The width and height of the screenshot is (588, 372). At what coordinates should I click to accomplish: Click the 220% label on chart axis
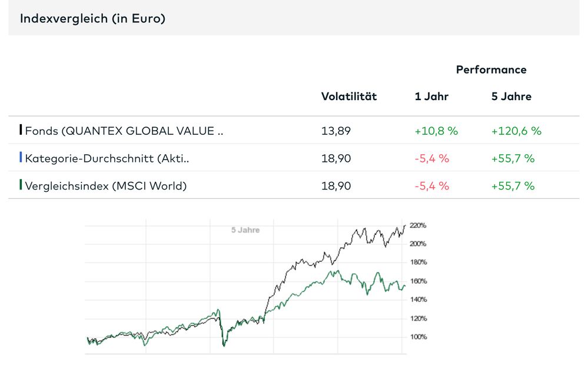(418, 225)
